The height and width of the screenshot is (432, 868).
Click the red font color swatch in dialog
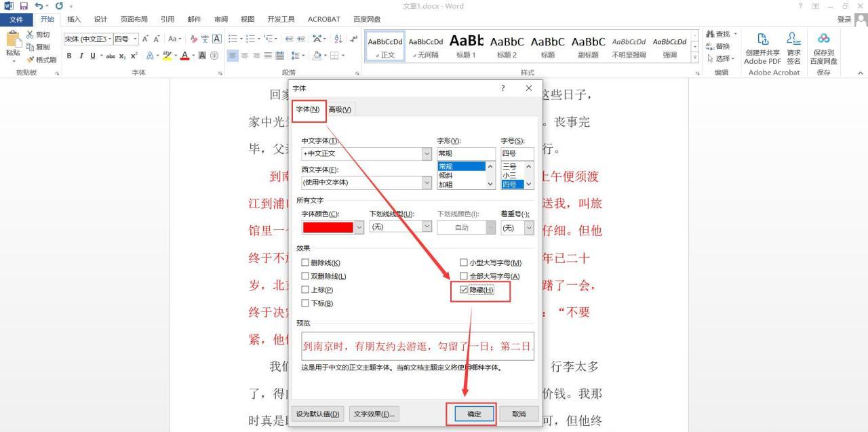328,227
